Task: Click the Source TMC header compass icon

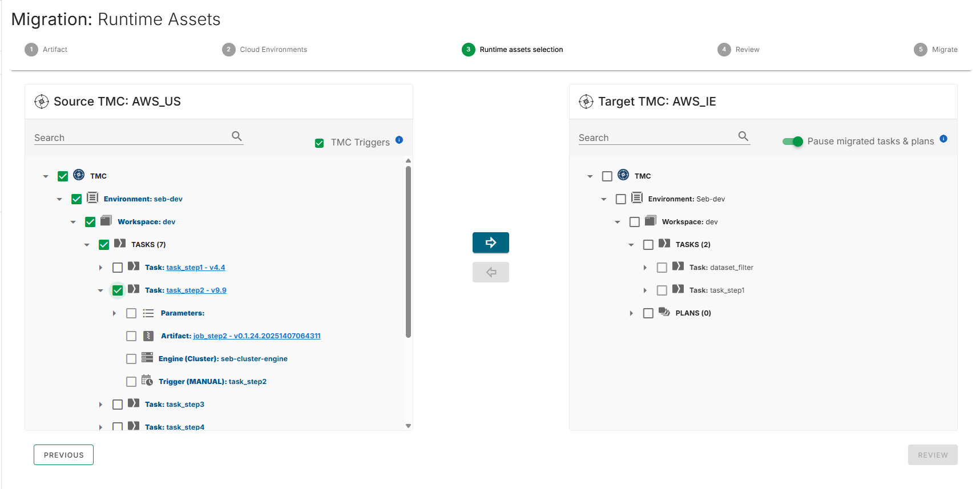Action: click(42, 102)
